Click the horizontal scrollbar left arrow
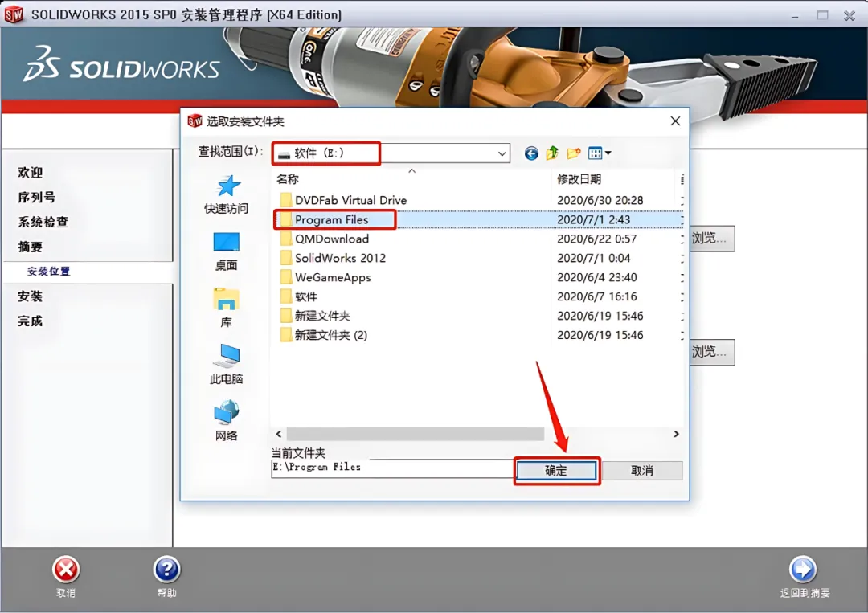The width and height of the screenshot is (868, 613). [x=278, y=435]
